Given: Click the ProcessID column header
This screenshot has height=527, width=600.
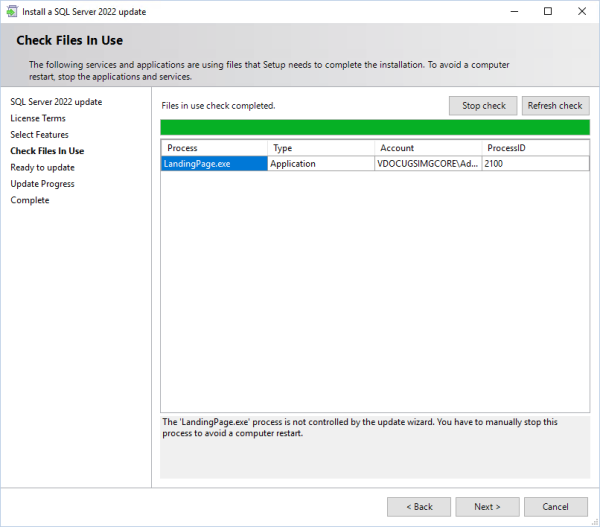Looking at the screenshot, I should click(534, 148).
